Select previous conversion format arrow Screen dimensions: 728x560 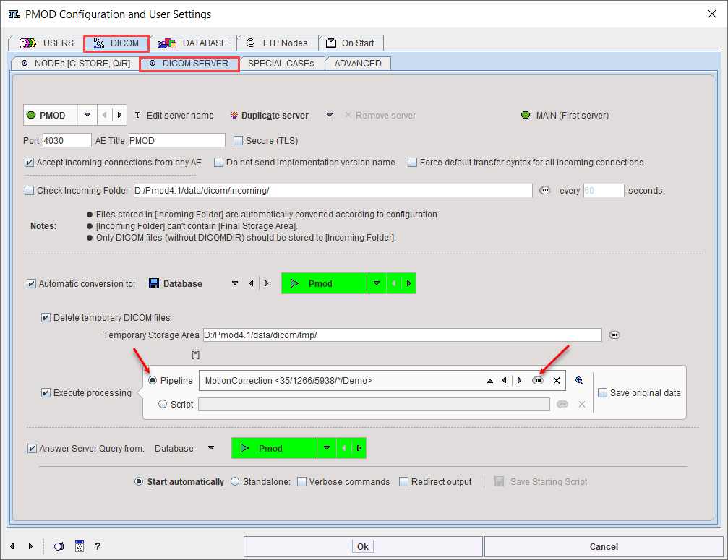(x=251, y=283)
